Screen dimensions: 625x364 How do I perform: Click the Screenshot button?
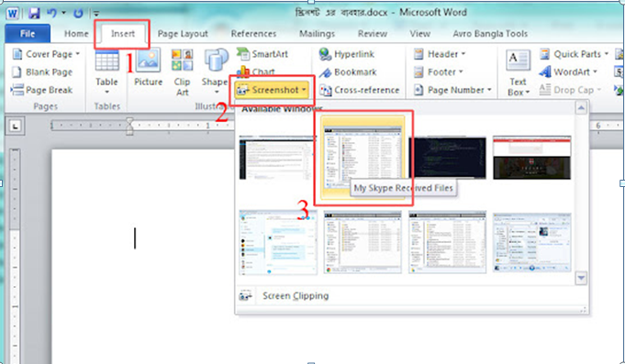click(x=272, y=91)
